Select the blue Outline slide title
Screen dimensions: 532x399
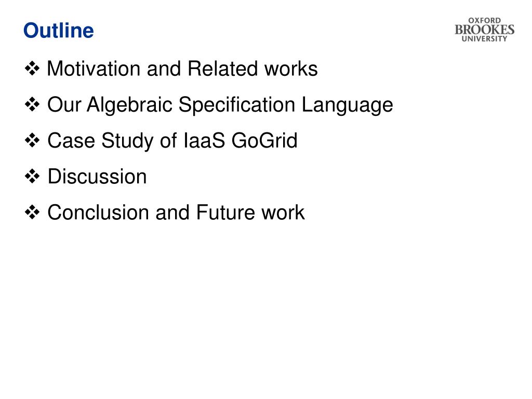click(58, 31)
